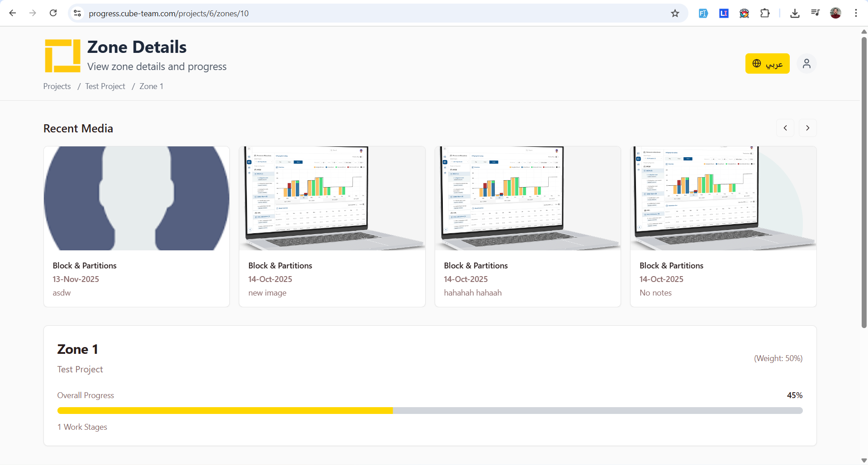The width and height of the screenshot is (868, 465).
Task: Show previous Recent Media items
Action: (785, 128)
